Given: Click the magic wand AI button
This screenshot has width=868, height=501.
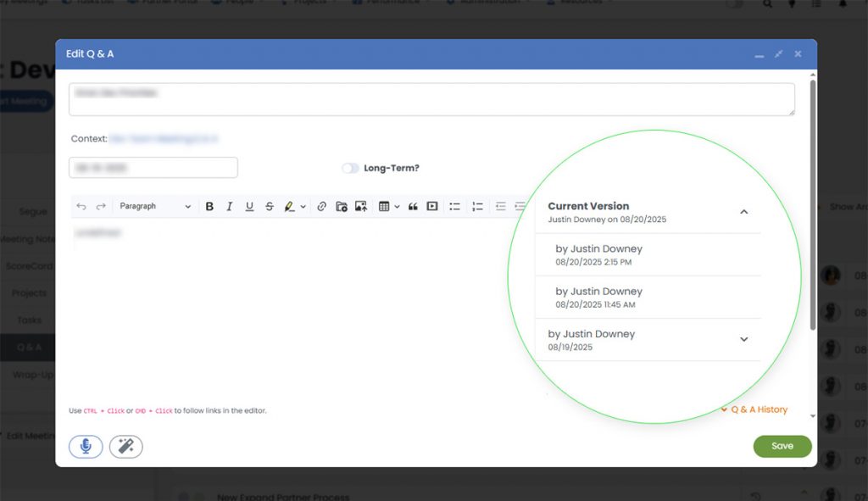Looking at the screenshot, I should point(126,447).
